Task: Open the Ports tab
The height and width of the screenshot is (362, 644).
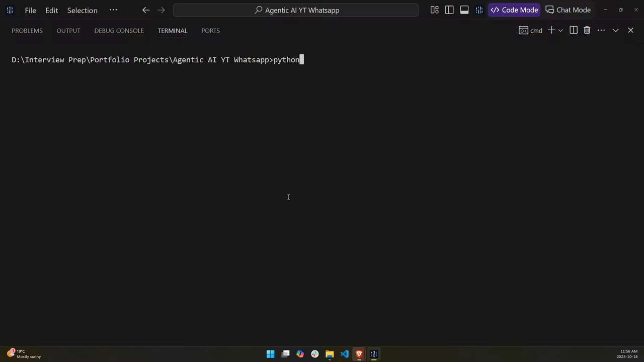Action: point(210,31)
